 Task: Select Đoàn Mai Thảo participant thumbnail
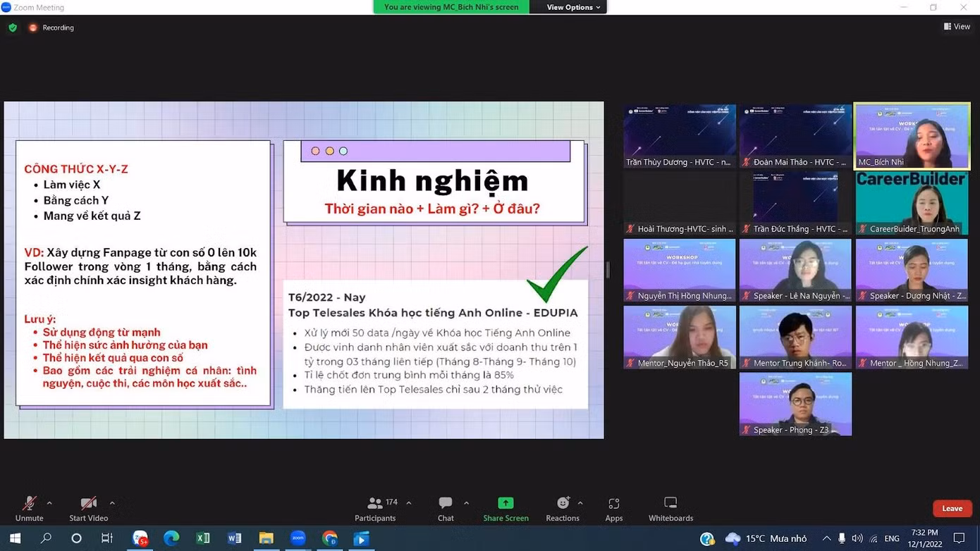point(795,136)
